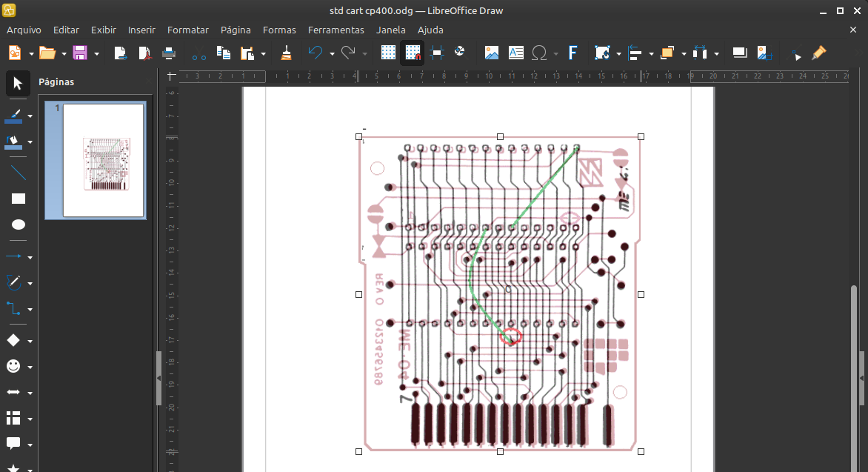Viewport: 868px width, 472px height.
Task: Insert a text box from toolbar
Action: point(515,53)
